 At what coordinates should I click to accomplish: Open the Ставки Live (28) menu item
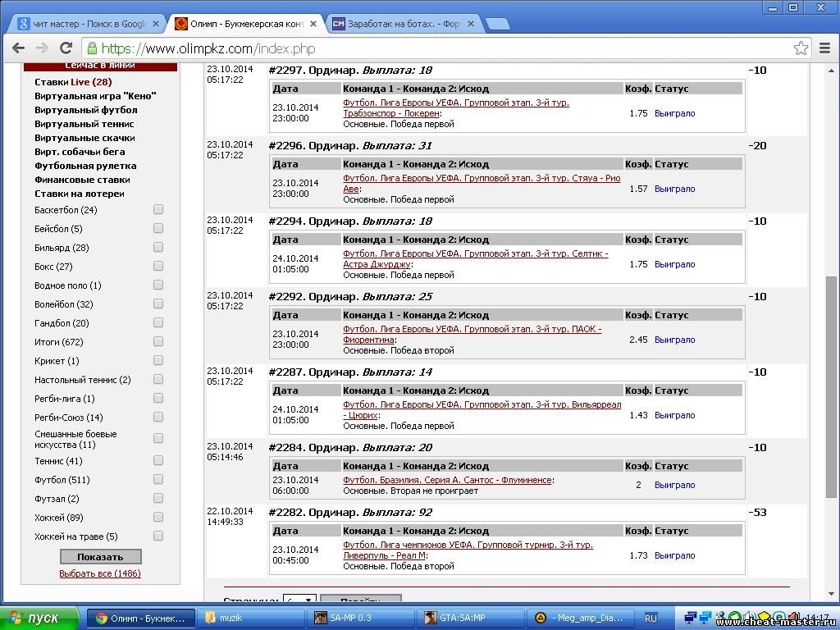(73, 82)
